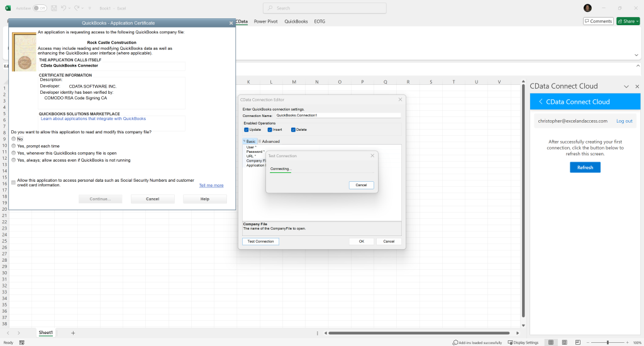
Task: Click the macro recording icon in status bar
Action: tap(22, 343)
